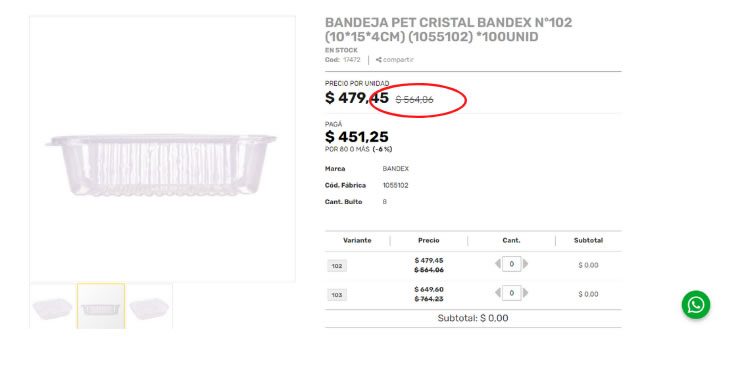Click the Subtotal column header
The width and height of the screenshot is (730, 370).
point(588,241)
